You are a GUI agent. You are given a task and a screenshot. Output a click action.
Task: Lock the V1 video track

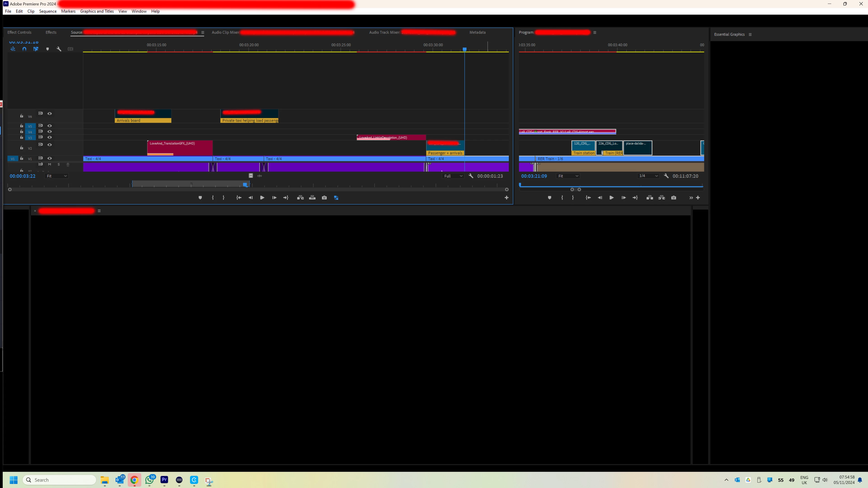[22, 158]
